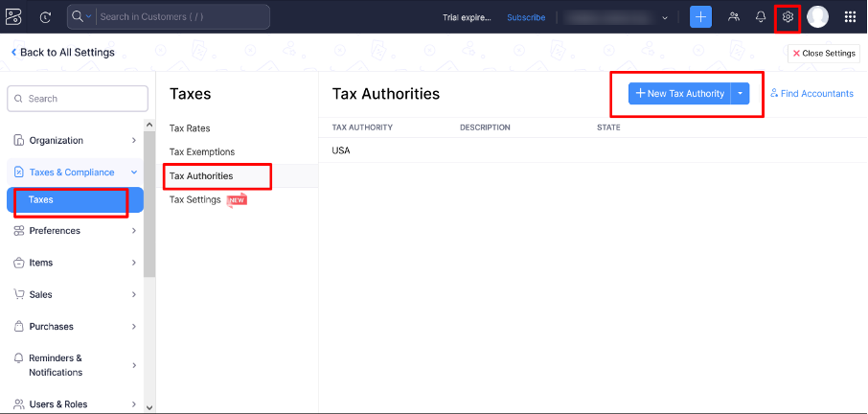
Task: Click the user profile avatar
Action: pos(817,17)
